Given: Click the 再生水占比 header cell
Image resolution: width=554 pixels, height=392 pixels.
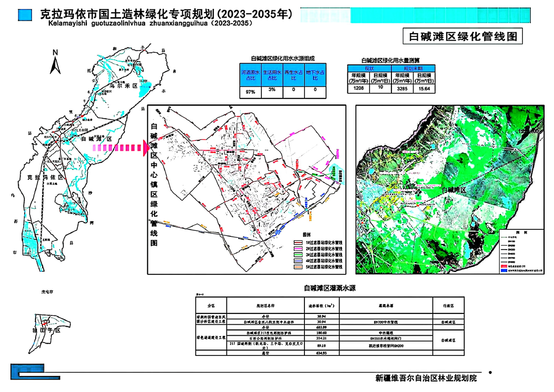Looking at the screenshot, I should 294,75.
